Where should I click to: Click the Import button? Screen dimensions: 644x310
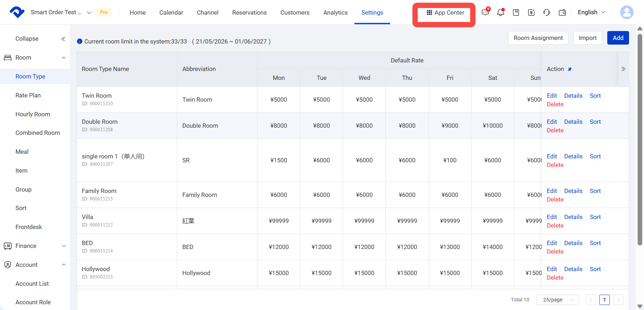pos(588,38)
